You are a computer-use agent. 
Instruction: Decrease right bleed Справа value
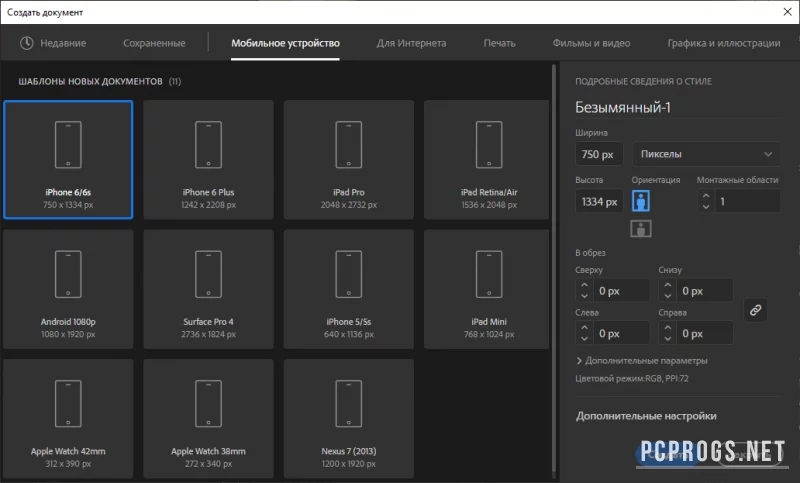[668, 339]
